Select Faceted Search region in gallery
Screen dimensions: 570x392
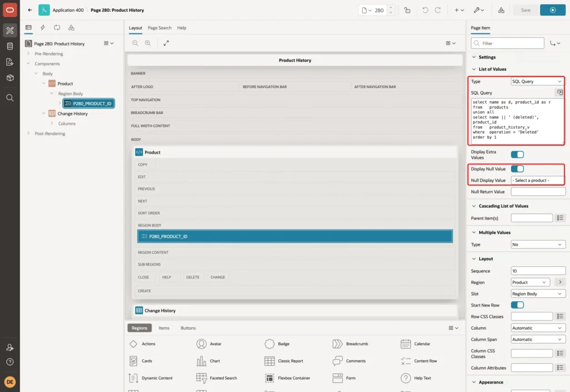217,378
